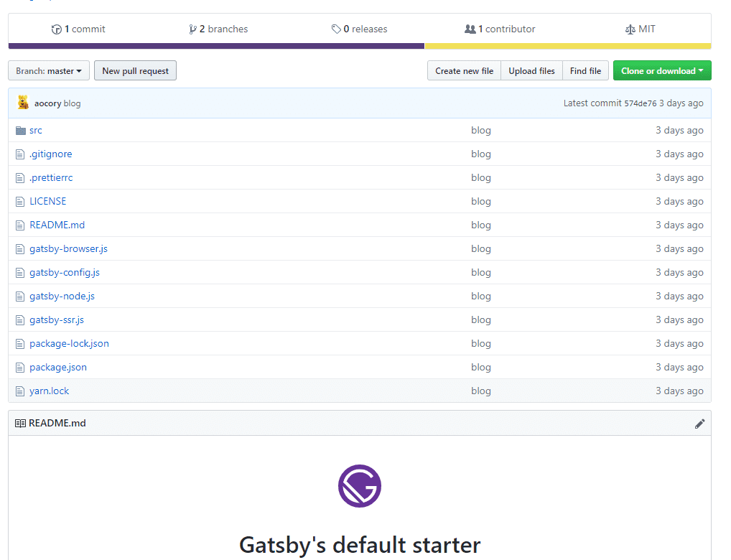The width and height of the screenshot is (731, 560).
Task: Open README.md from the file list
Action: [57, 225]
